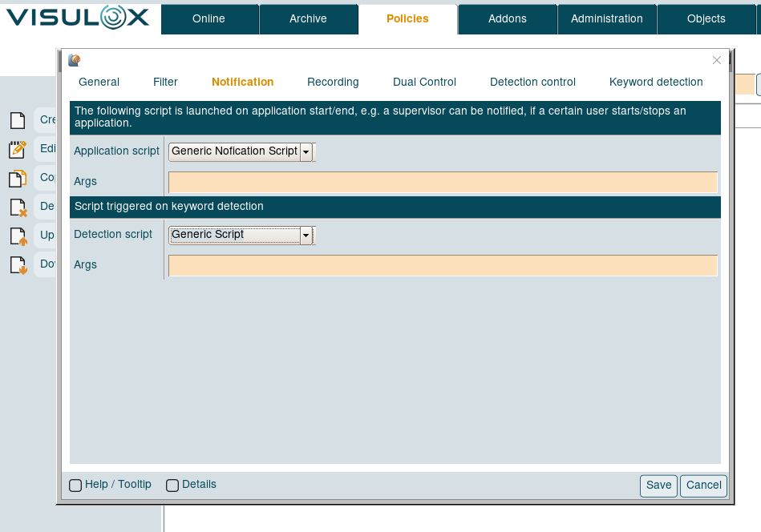The height and width of the screenshot is (532, 761).
Task: Click the Cancel button
Action: pyautogui.click(x=703, y=486)
